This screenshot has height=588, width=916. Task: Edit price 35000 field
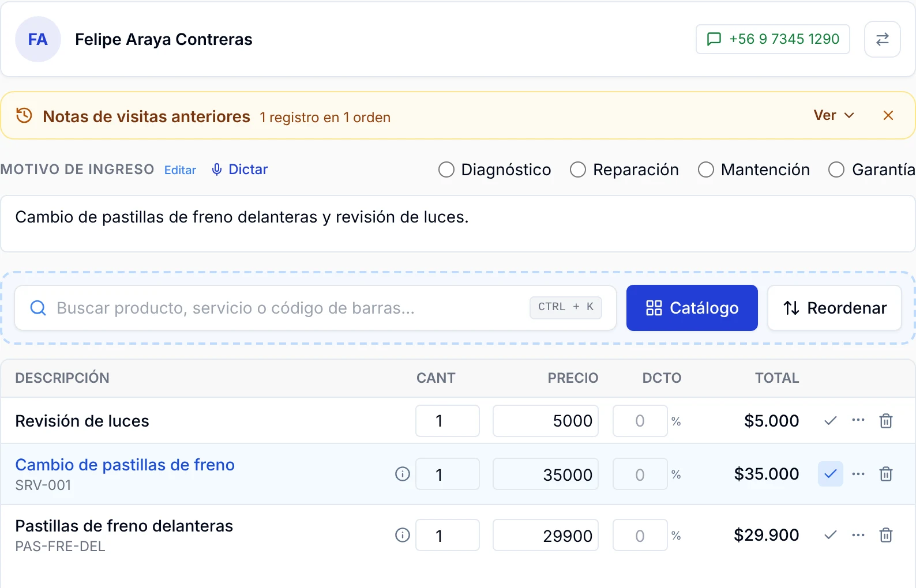point(546,474)
